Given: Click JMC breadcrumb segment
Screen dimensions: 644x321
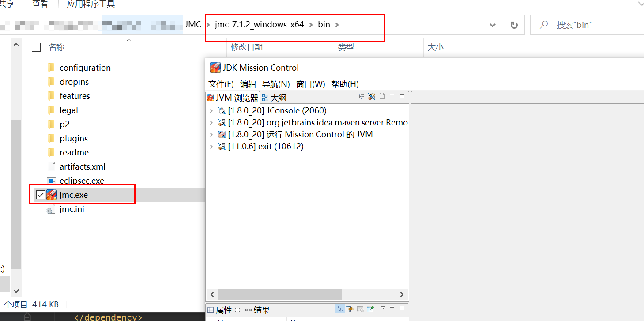Looking at the screenshot, I should 193,25.
